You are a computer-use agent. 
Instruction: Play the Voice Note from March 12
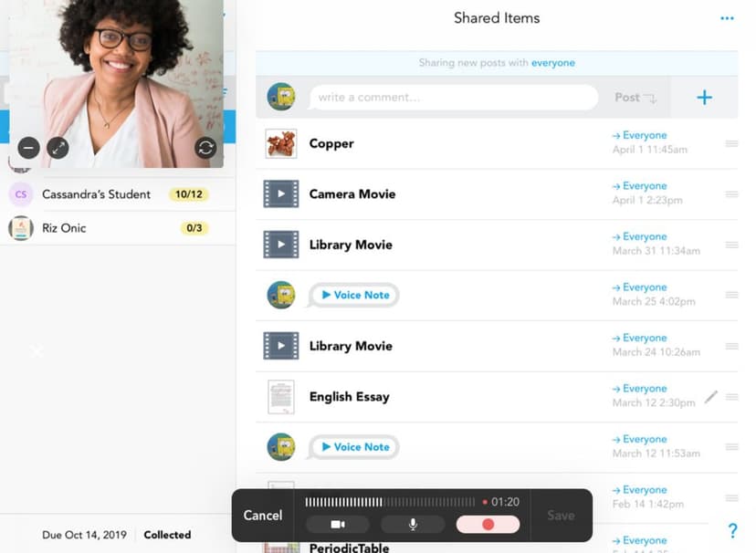coord(352,446)
